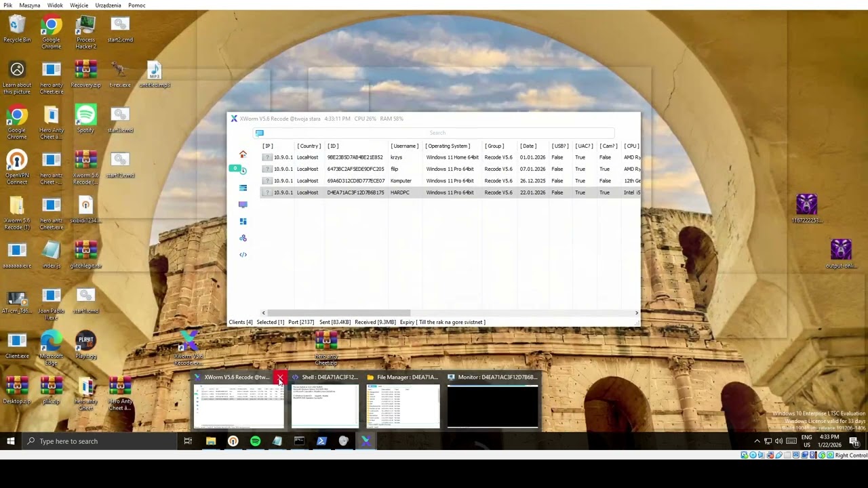This screenshot has height=488, width=868.
Task: Click the right arrow of horizontal scrollbar
Action: (636, 312)
